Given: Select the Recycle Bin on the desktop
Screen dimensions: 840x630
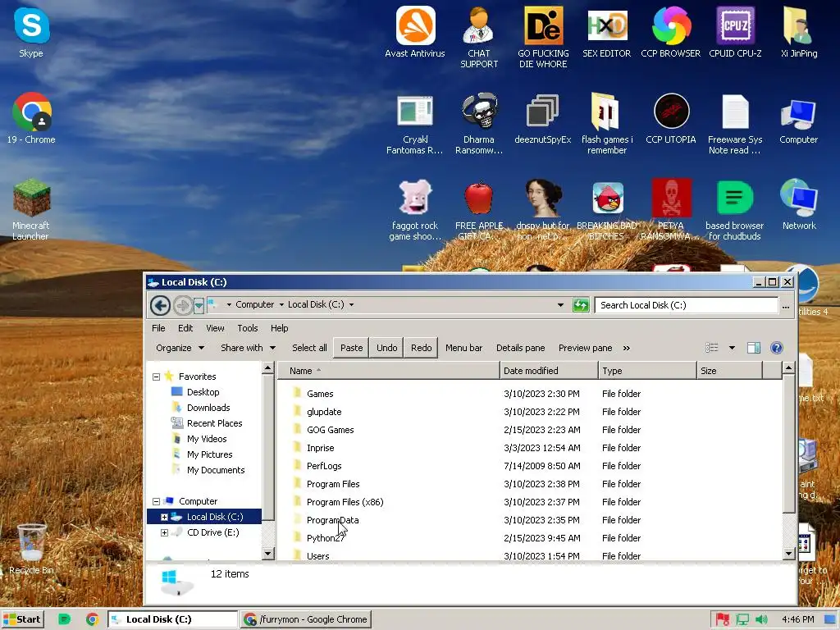Looking at the screenshot, I should coord(31,549).
